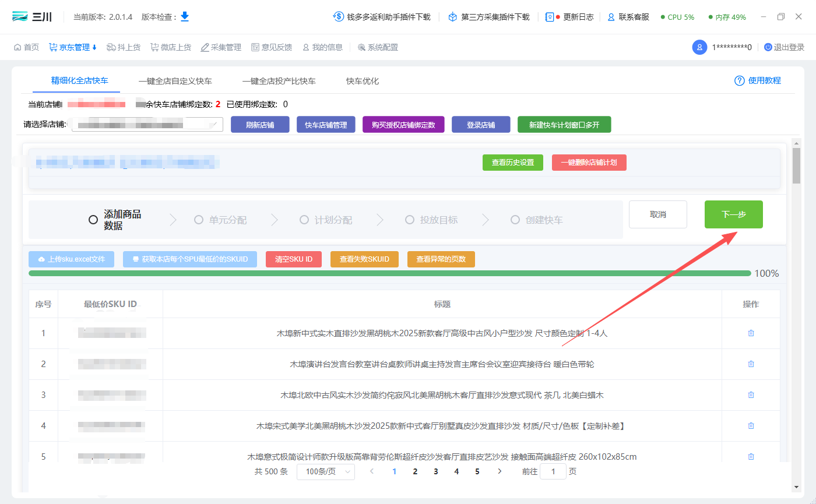Image resolution: width=816 pixels, height=504 pixels.
Task: Go to next pagination page arrow
Action: coord(500,471)
